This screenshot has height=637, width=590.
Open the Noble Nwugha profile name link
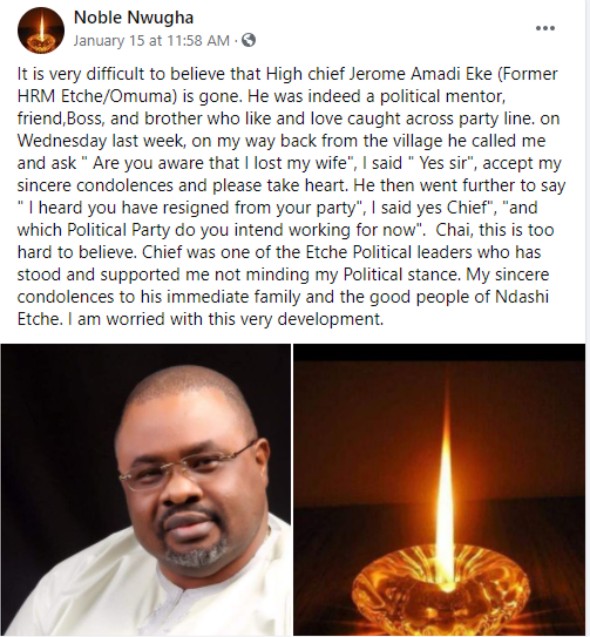coord(134,17)
